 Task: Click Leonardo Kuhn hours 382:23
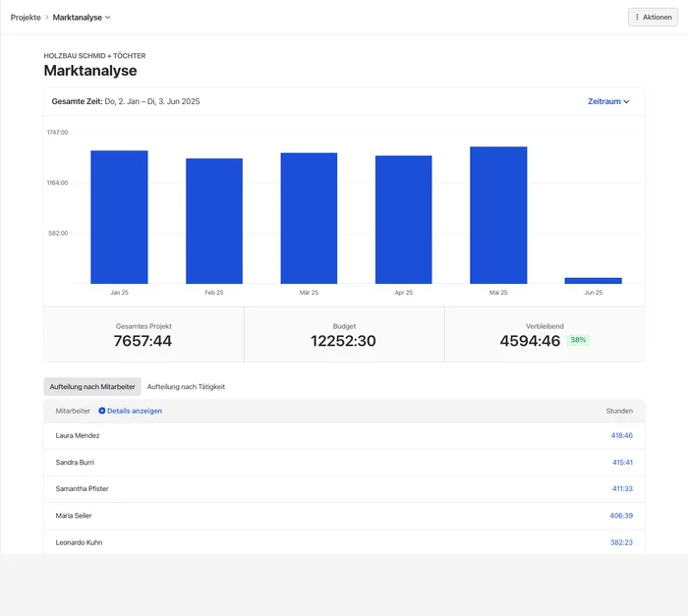[x=620, y=542]
